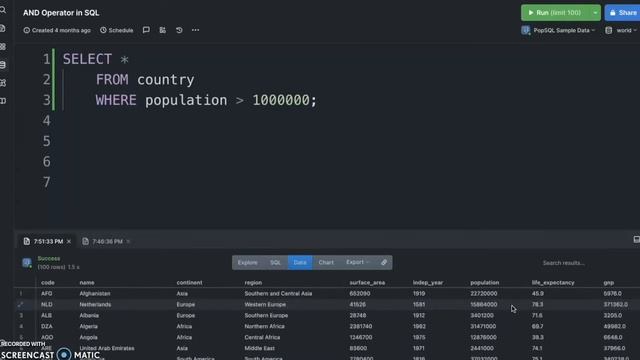This screenshot has width=640, height=360.
Task: Click the 'United Arab Emirates' name cell
Action: pos(107,348)
